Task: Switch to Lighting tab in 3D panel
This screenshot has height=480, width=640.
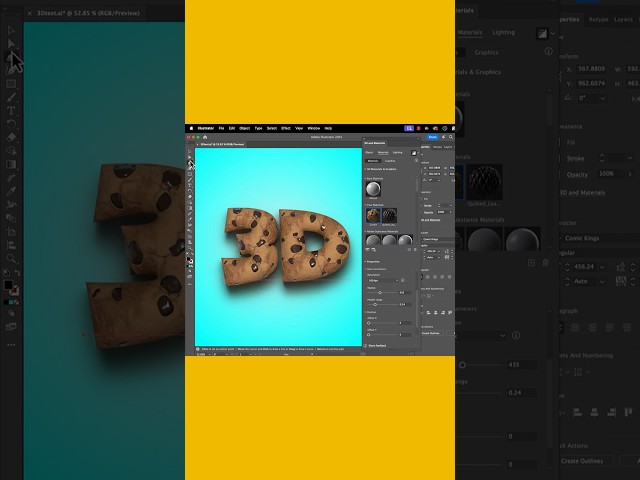Action: [397, 153]
